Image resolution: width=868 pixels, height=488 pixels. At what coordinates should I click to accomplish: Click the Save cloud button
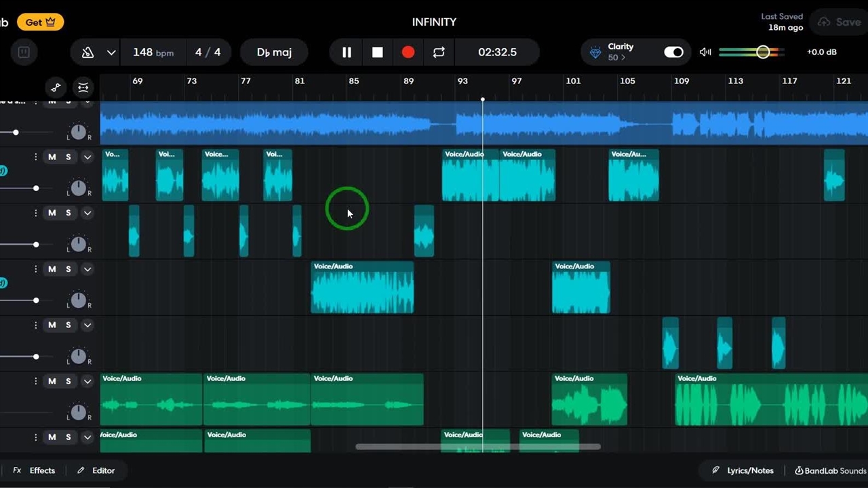(x=840, y=22)
